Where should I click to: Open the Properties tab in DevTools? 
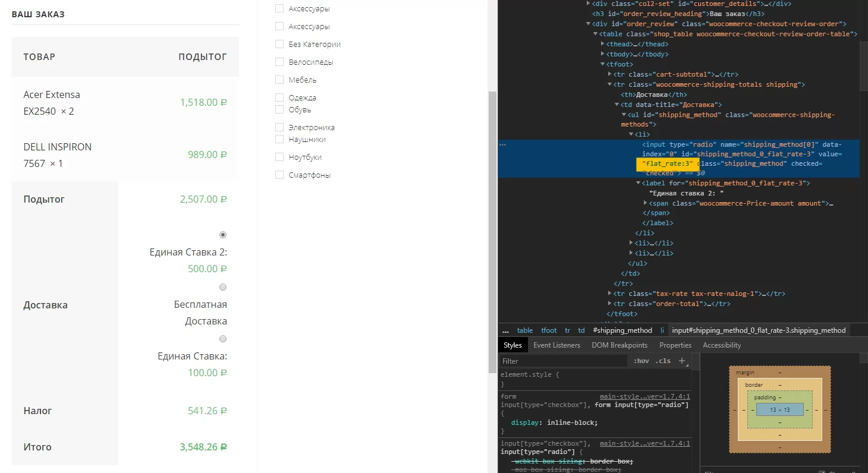675,345
